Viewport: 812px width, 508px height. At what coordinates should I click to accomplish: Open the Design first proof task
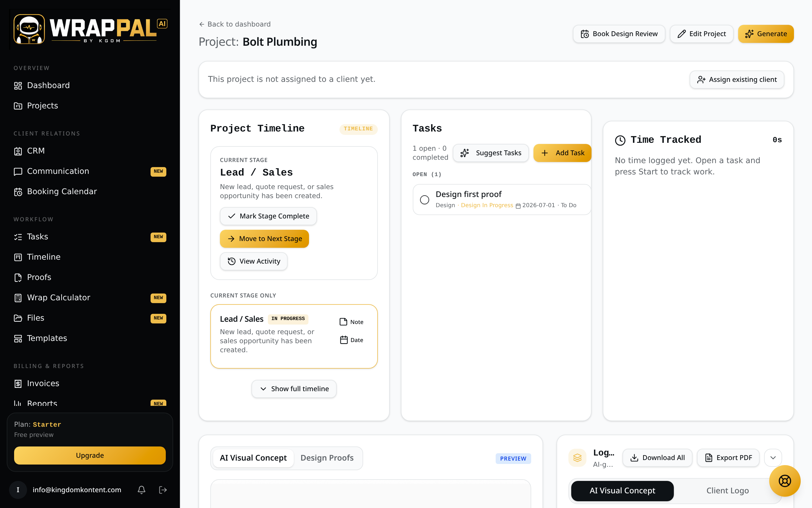[x=502, y=200]
